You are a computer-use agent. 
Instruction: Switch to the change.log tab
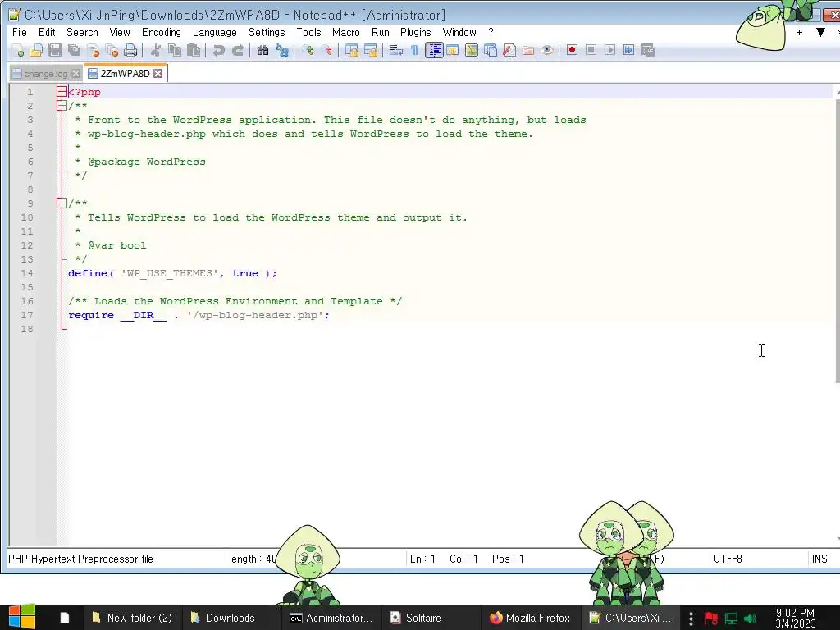point(45,73)
